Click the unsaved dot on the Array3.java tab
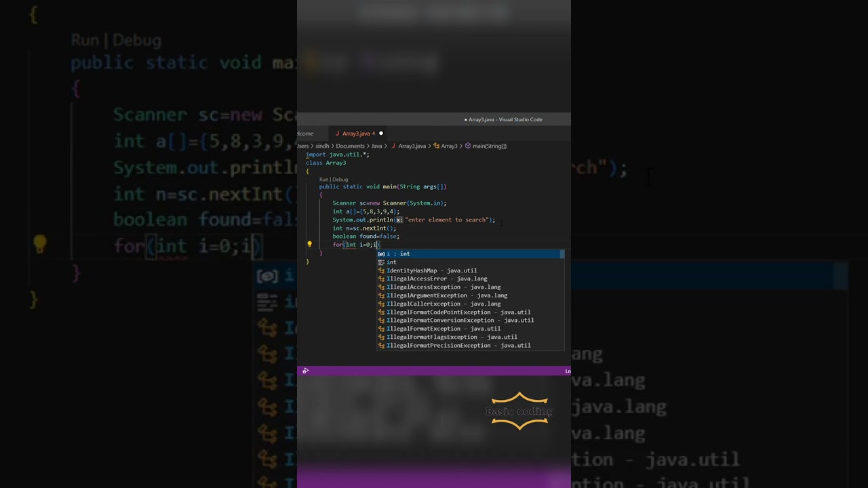The height and width of the screenshot is (488, 868). [x=380, y=134]
